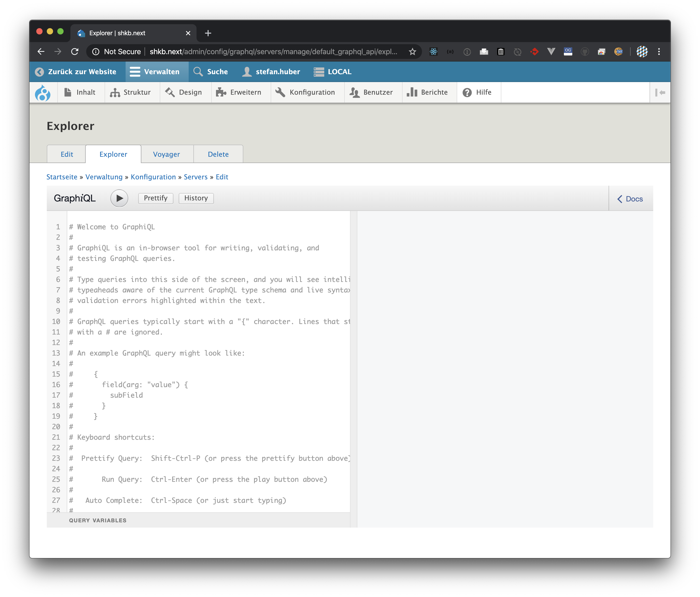Bookmark page with star icon

pos(412,52)
